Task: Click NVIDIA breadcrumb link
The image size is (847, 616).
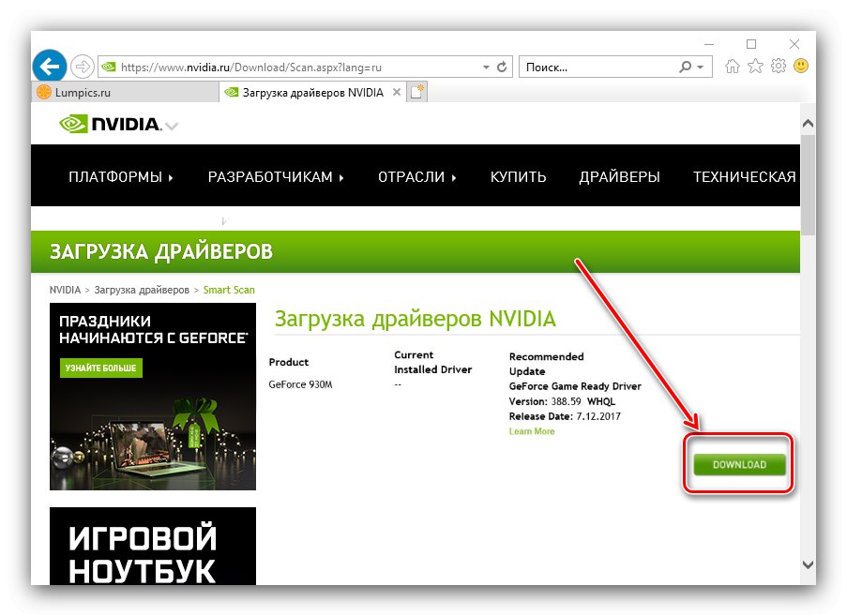Action: tap(65, 290)
